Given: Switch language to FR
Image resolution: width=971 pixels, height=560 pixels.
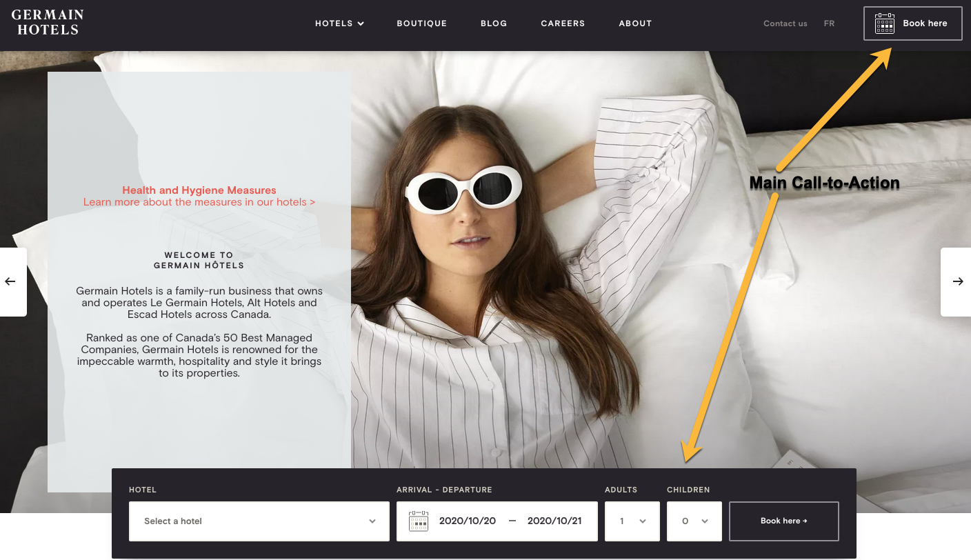Looking at the screenshot, I should click(x=829, y=23).
